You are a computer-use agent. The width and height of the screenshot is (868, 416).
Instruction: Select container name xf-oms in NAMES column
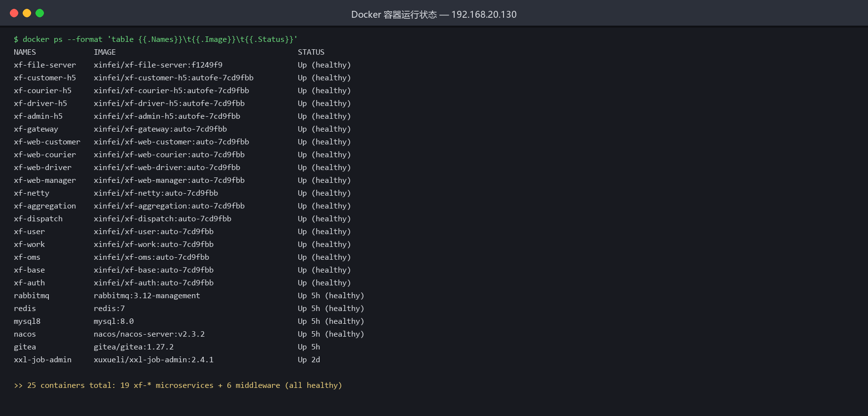coord(27,257)
